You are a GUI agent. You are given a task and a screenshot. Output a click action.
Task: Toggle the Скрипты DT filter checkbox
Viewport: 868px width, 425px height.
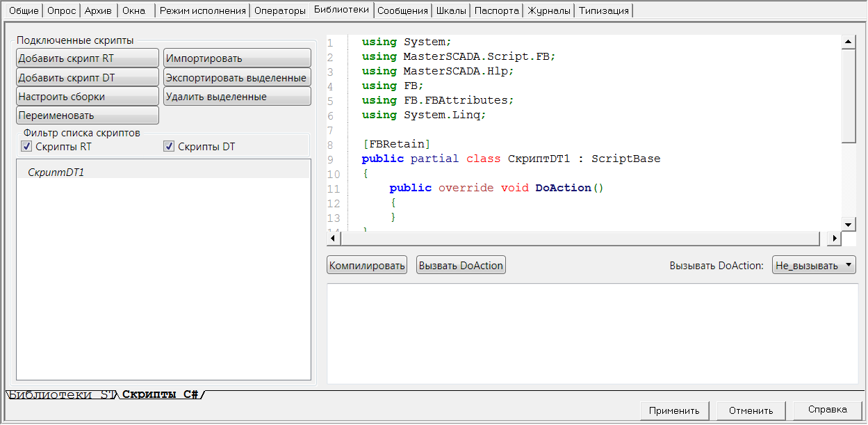tap(168, 146)
